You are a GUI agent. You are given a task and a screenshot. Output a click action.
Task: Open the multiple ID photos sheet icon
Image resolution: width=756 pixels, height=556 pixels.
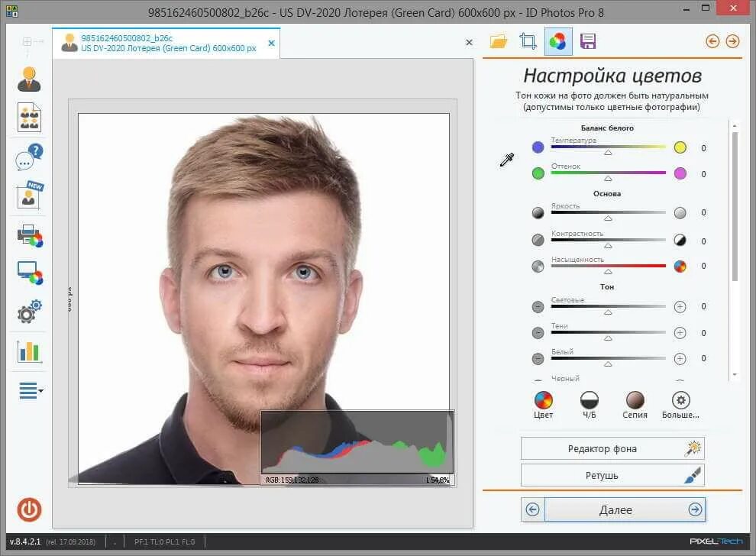point(29,117)
